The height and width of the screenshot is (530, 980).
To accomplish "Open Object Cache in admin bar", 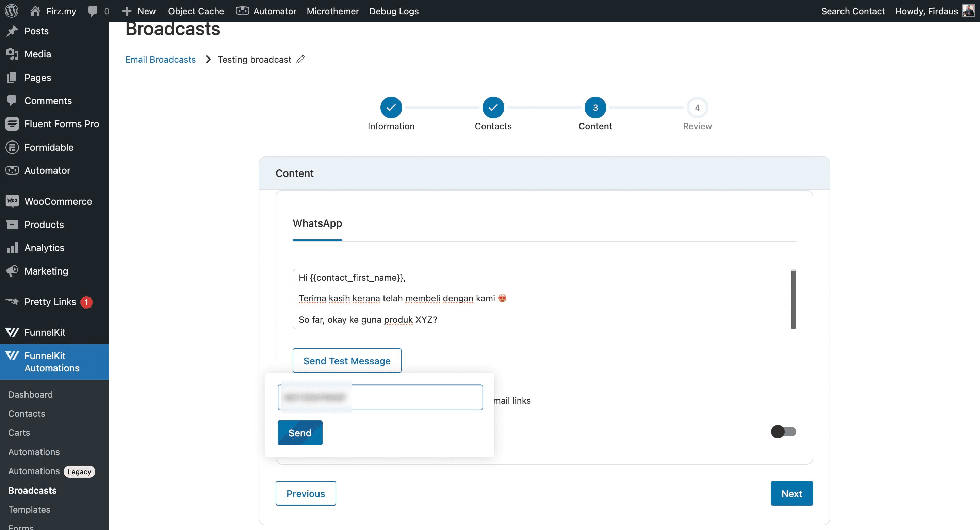I will coord(196,11).
